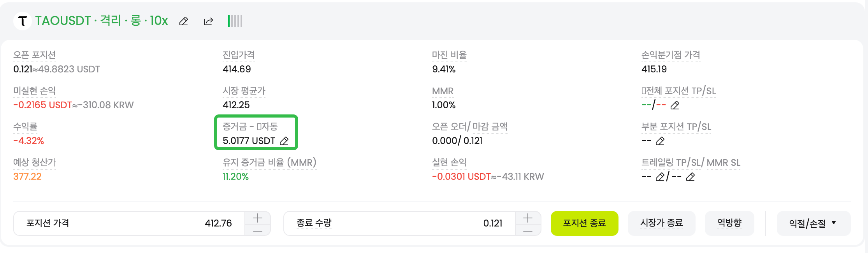Adjust margin via pencil next to 5.0177 USDT
Screen dimensions: 868x253
point(284,141)
